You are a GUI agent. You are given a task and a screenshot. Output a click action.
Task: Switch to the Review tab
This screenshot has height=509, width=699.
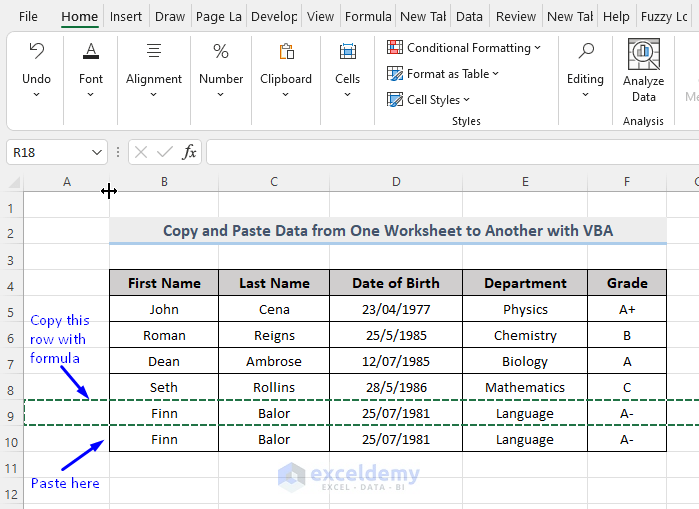click(516, 17)
